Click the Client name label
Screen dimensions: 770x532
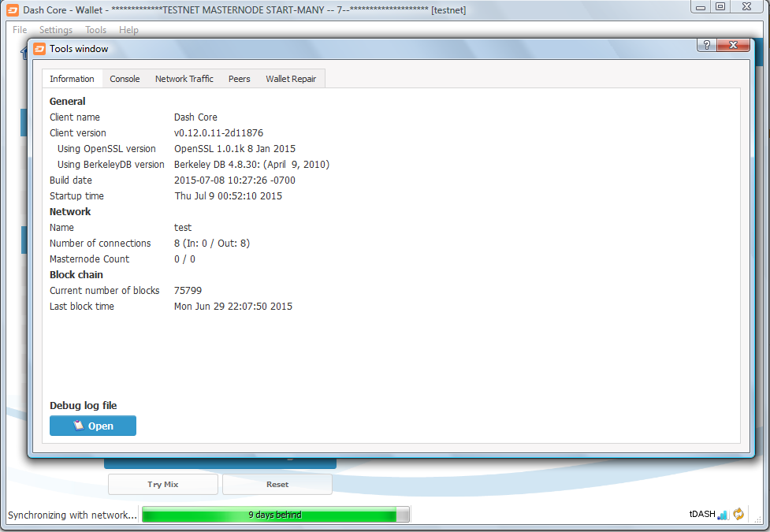coord(75,117)
